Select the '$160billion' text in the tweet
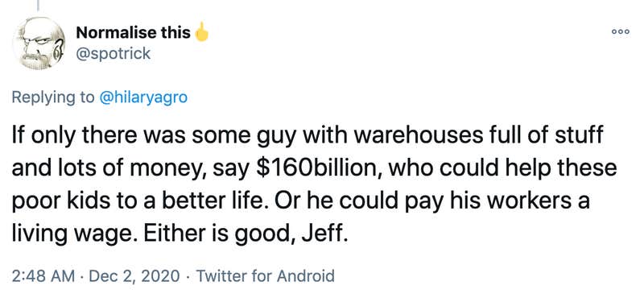Screen dimensions: 644x298 click(314, 169)
